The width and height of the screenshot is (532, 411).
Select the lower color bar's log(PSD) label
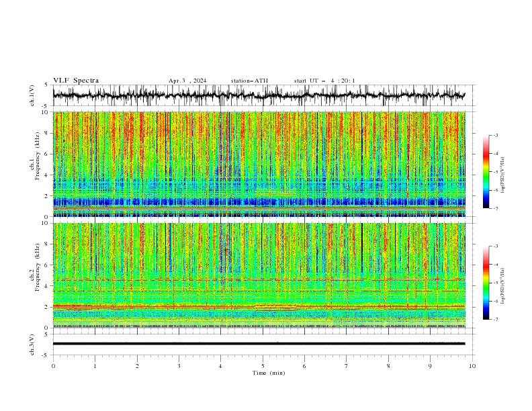tap(503, 286)
